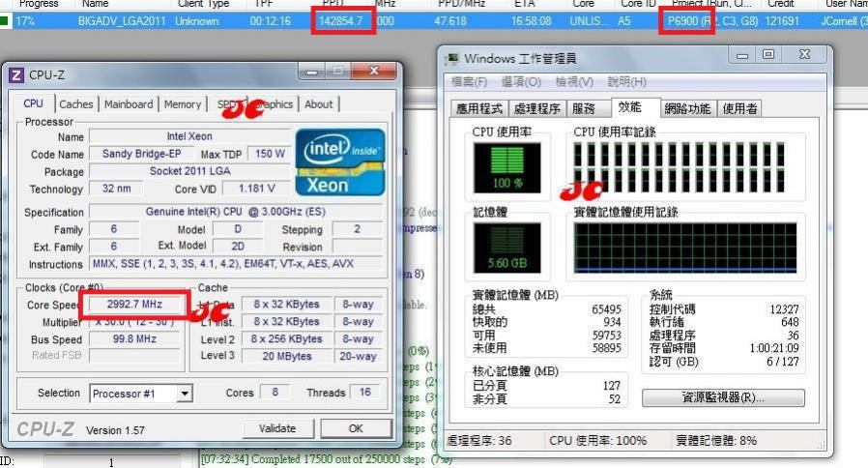Image resolution: width=868 pixels, height=468 pixels.
Task: Minimize the Task Manager window
Action: click(743, 55)
